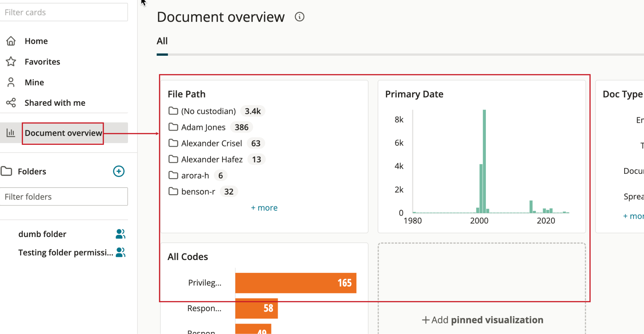Click shared users icon beside Testing folder
644x334 pixels.
(x=120, y=252)
